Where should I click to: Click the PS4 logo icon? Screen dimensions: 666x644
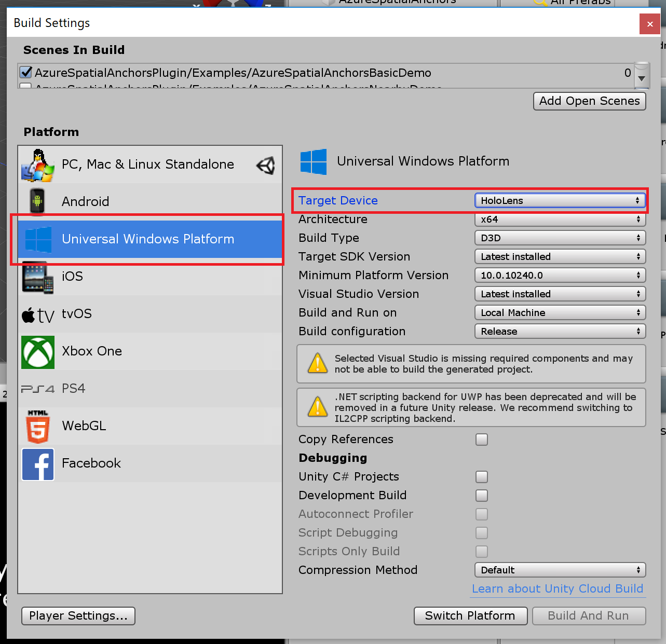pyautogui.click(x=37, y=389)
